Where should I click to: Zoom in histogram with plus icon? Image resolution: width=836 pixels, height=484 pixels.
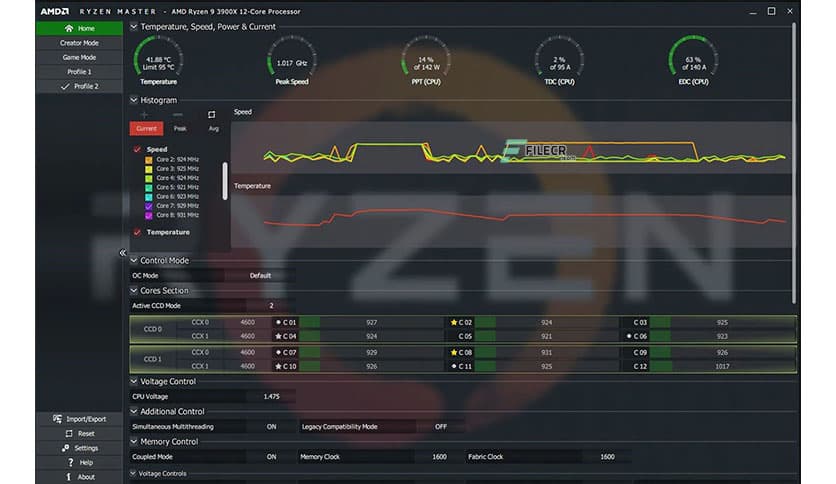[144, 115]
